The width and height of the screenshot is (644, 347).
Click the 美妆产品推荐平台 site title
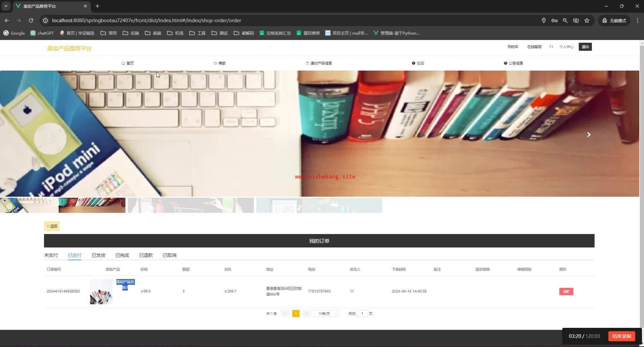[69, 48]
